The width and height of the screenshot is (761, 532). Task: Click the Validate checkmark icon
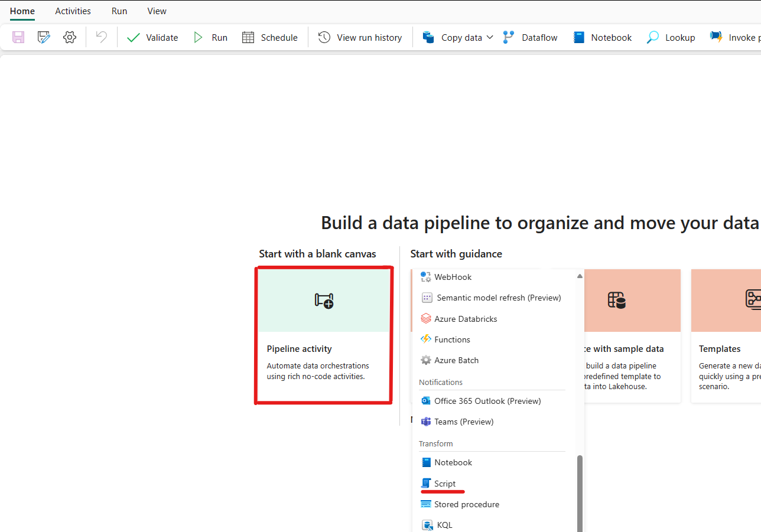[134, 37]
